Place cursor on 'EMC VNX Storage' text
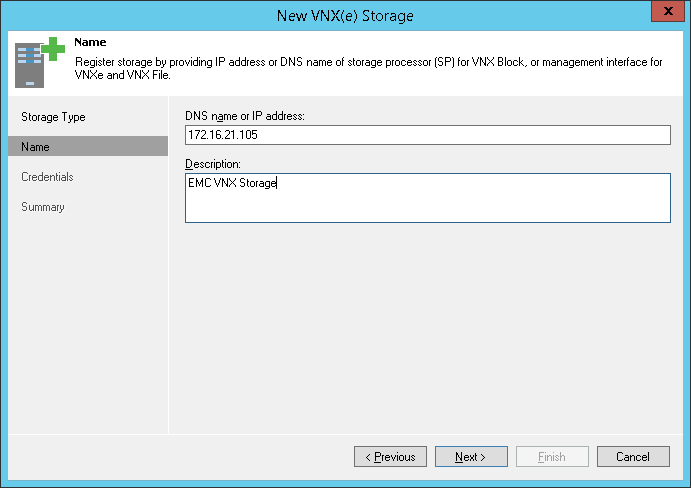The width and height of the screenshot is (691, 488). [x=232, y=184]
